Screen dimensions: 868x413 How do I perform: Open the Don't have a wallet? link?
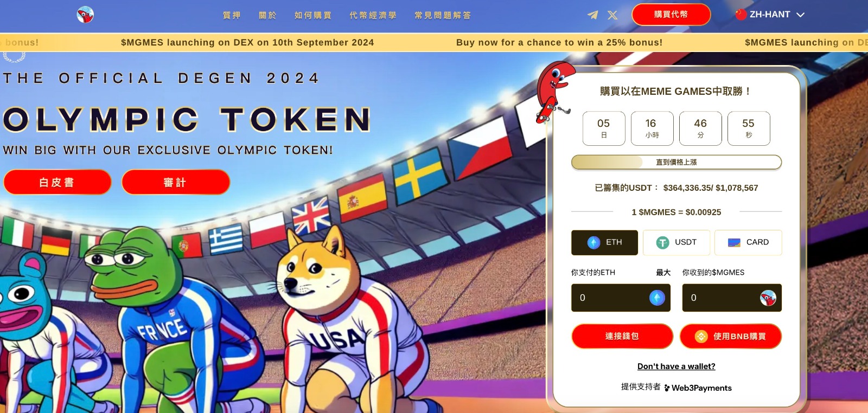click(676, 366)
